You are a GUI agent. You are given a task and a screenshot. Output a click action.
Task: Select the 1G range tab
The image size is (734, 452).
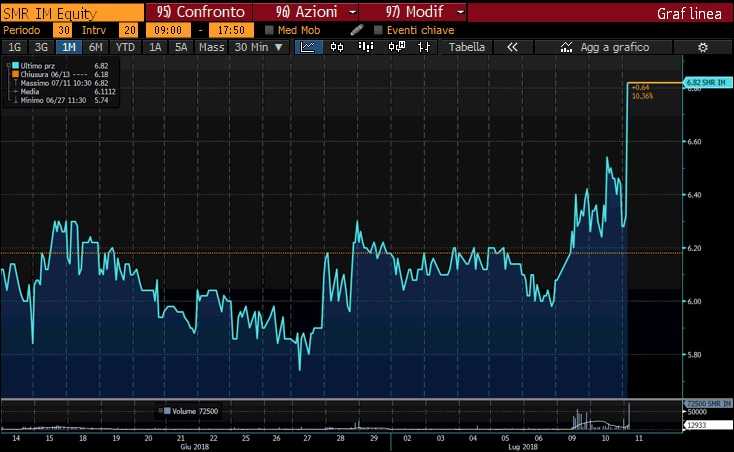click(x=15, y=47)
